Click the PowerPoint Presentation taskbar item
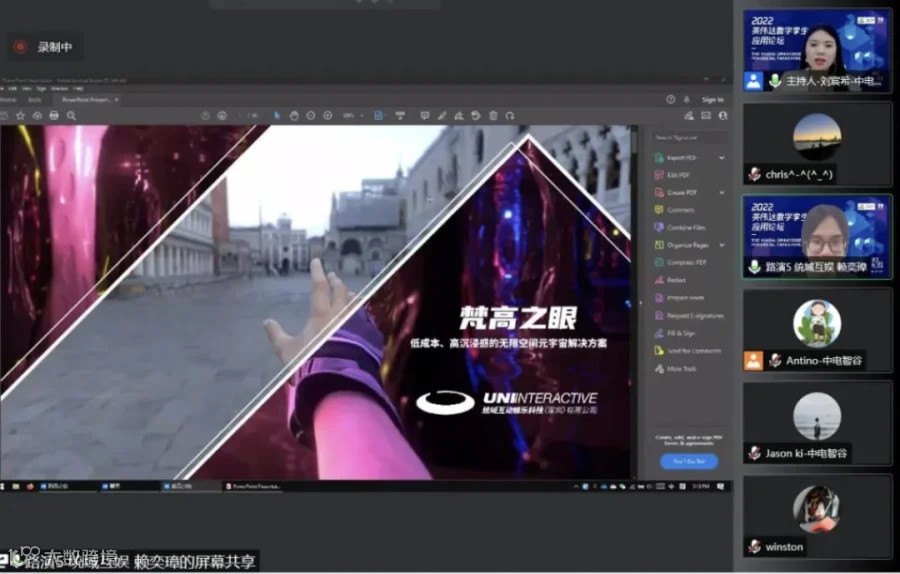 tap(253, 486)
